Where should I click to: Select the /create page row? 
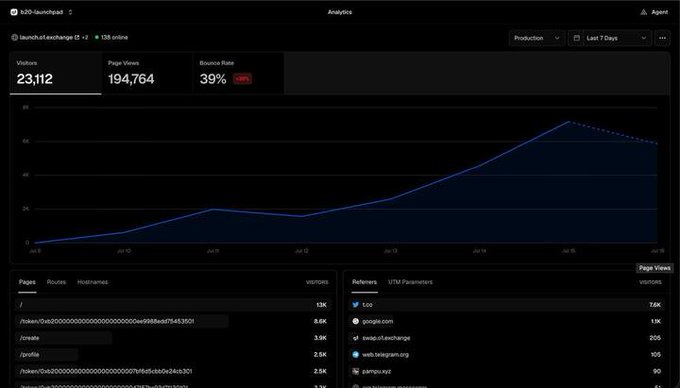pyautogui.click(x=173, y=338)
